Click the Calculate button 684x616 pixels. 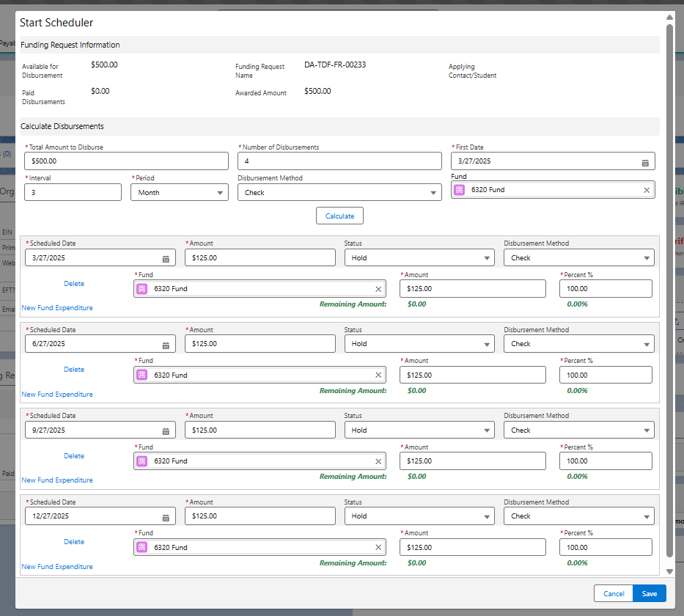339,216
